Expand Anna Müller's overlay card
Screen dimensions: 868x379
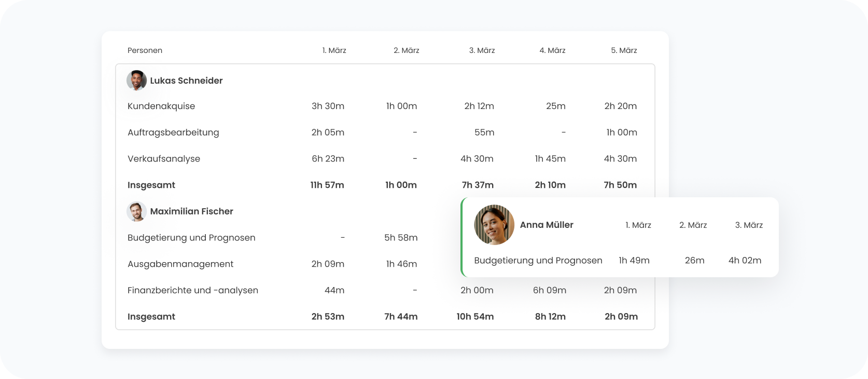coord(547,225)
